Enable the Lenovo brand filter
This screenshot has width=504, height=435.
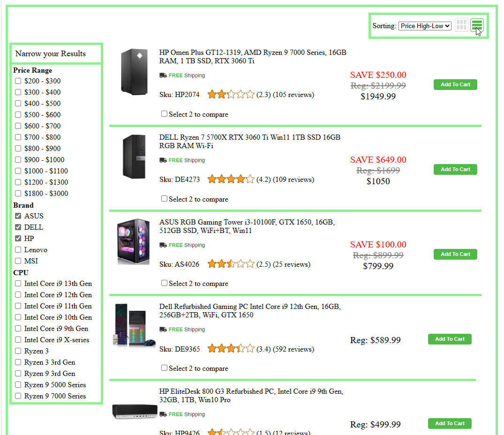pyautogui.click(x=18, y=250)
